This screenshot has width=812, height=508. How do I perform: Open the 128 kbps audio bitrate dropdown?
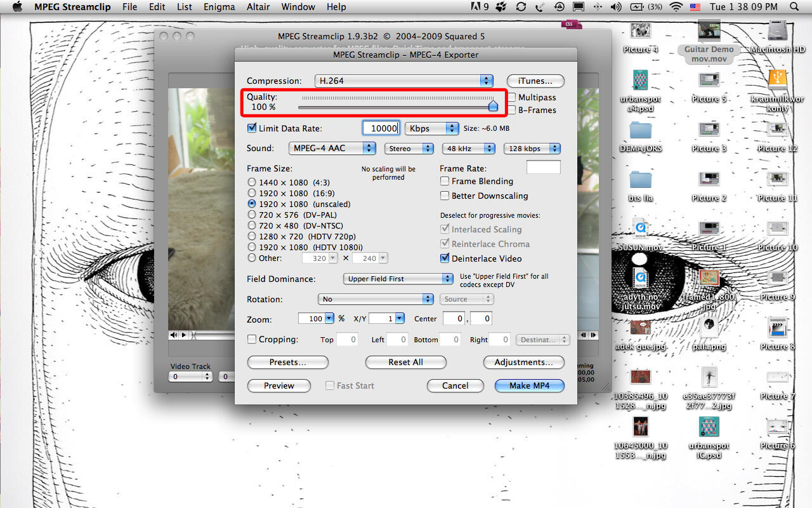[x=532, y=149]
